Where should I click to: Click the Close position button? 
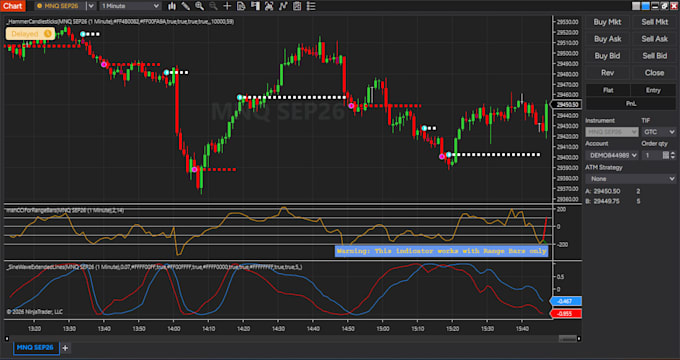pos(654,73)
